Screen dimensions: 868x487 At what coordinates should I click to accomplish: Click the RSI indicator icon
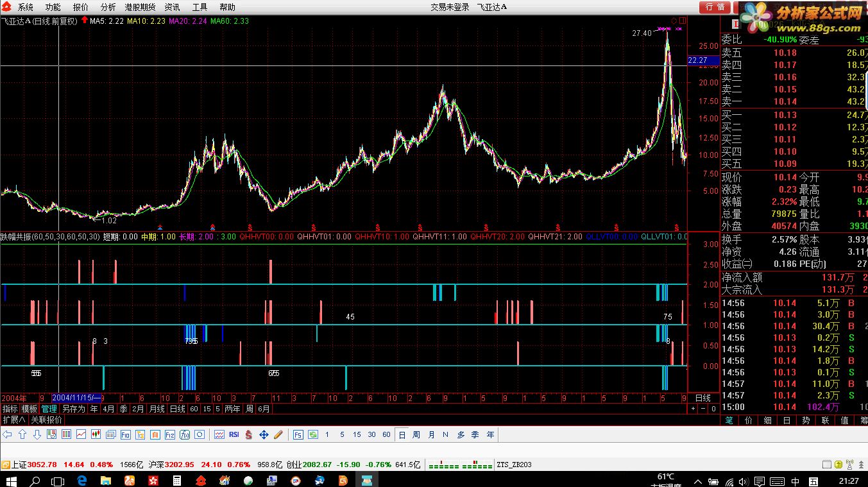tap(234, 434)
